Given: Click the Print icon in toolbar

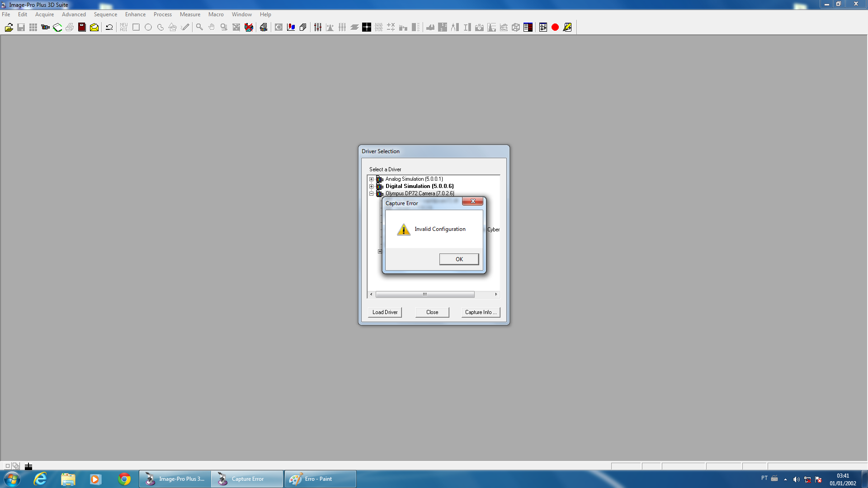Looking at the screenshot, I should (x=70, y=28).
